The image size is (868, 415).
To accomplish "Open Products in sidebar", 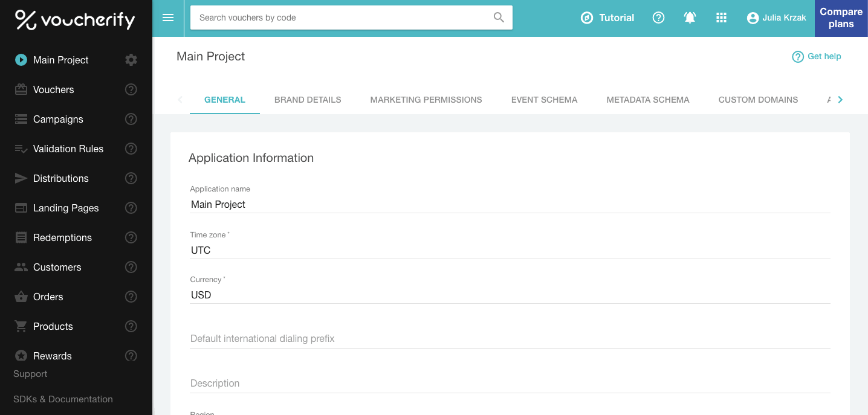I will [x=53, y=326].
